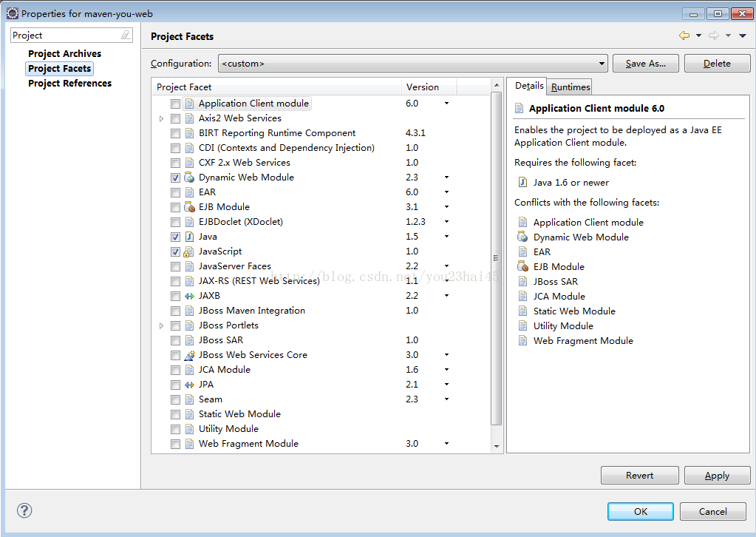The height and width of the screenshot is (537, 756).
Task: Click the JavaScript facet locked icon
Action: (189, 251)
